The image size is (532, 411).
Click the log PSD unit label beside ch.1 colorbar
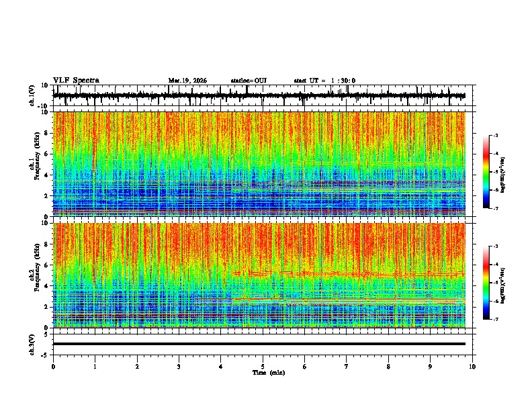pyautogui.click(x=503, y=175)
